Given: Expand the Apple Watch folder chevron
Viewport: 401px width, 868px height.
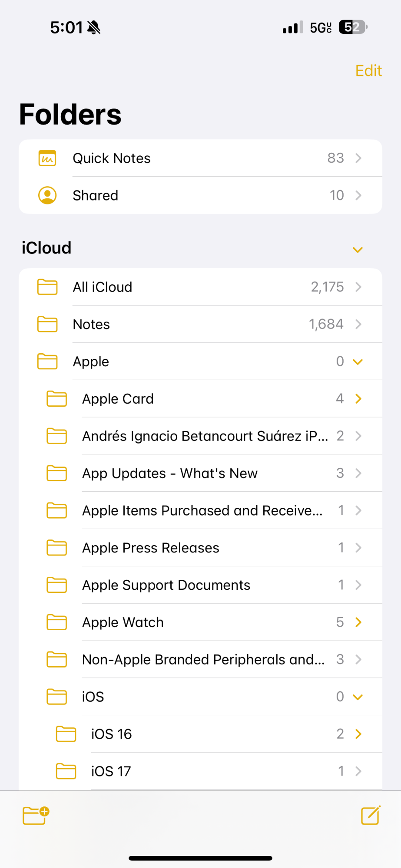Looking at the screenshot, I should coord(358,622).
